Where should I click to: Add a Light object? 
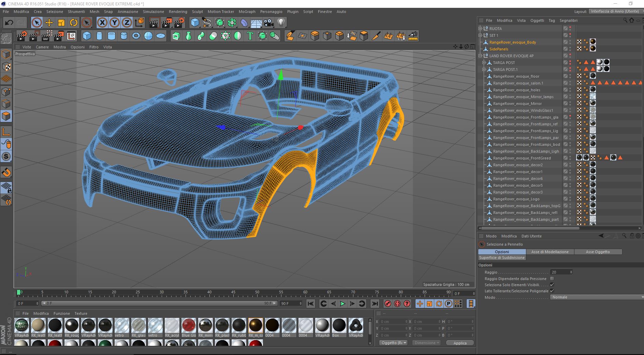(281, 23)
